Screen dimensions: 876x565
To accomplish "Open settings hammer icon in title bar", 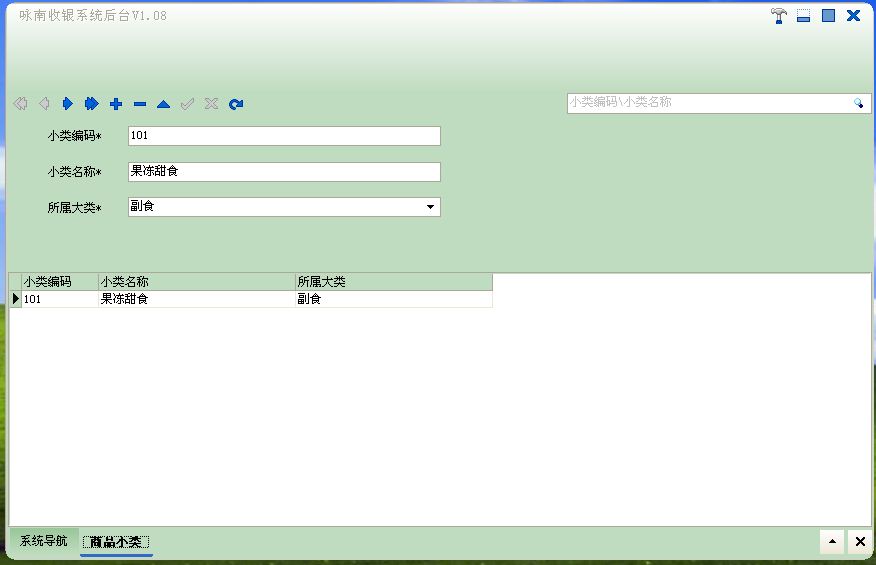I will (x=778, y=16).
